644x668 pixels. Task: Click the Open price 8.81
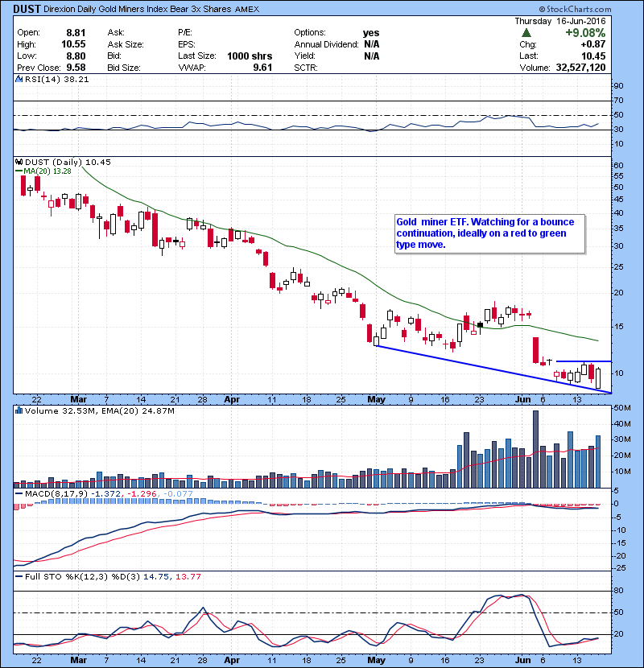click(x=76, y=33)
